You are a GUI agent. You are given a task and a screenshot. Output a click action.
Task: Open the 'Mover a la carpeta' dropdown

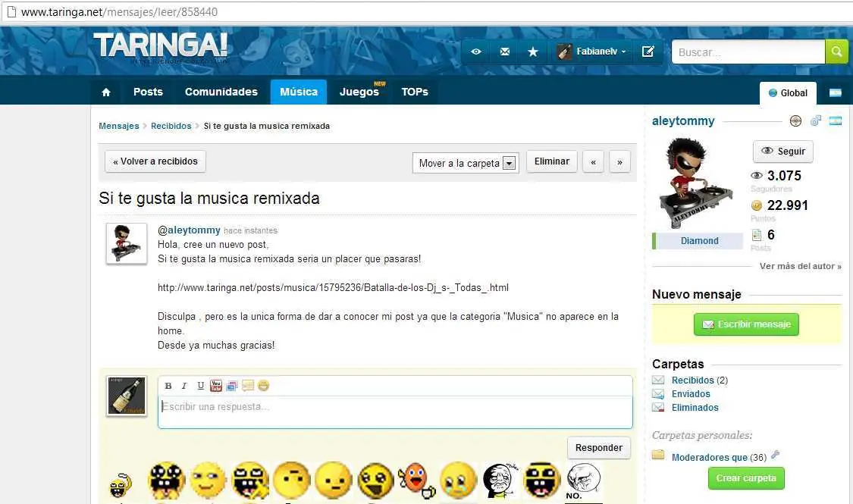pos(466,163)
